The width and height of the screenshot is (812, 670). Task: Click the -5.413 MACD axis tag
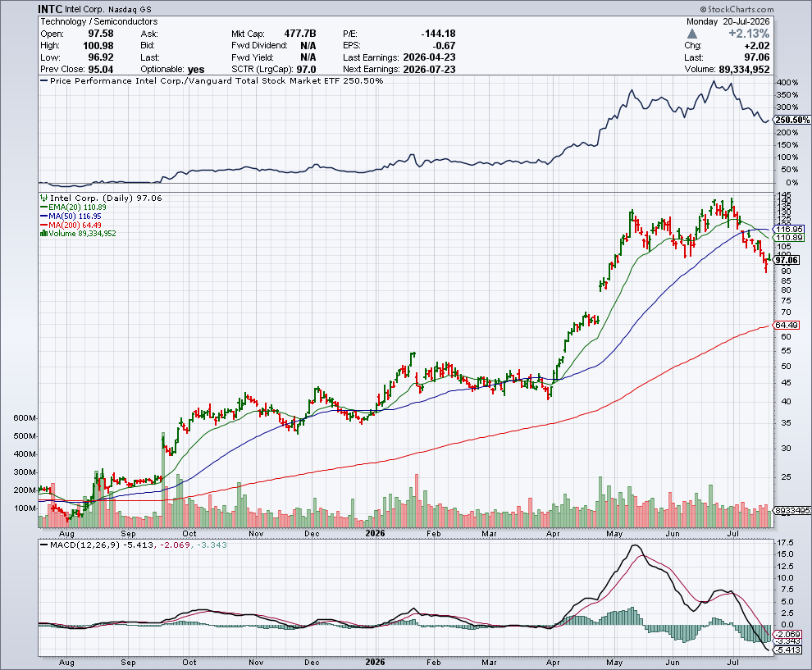[787, 649]
